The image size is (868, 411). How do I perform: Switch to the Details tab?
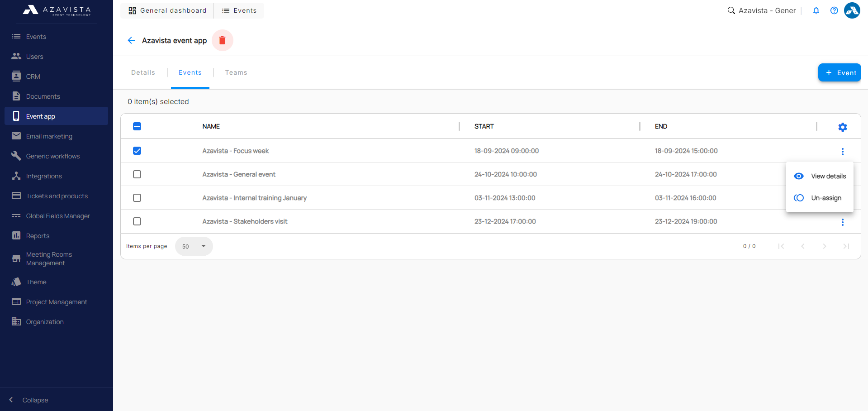coord(143,72)
